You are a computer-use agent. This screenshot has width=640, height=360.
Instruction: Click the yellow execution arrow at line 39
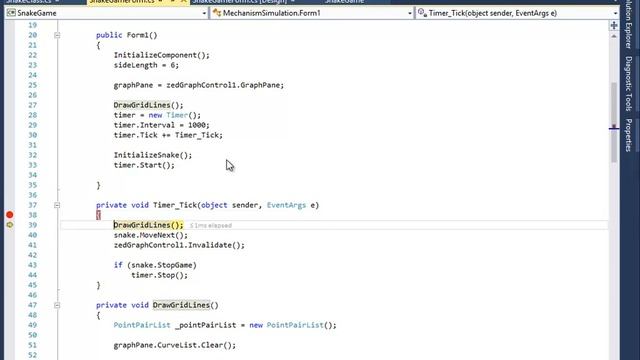tap(10, 225)
